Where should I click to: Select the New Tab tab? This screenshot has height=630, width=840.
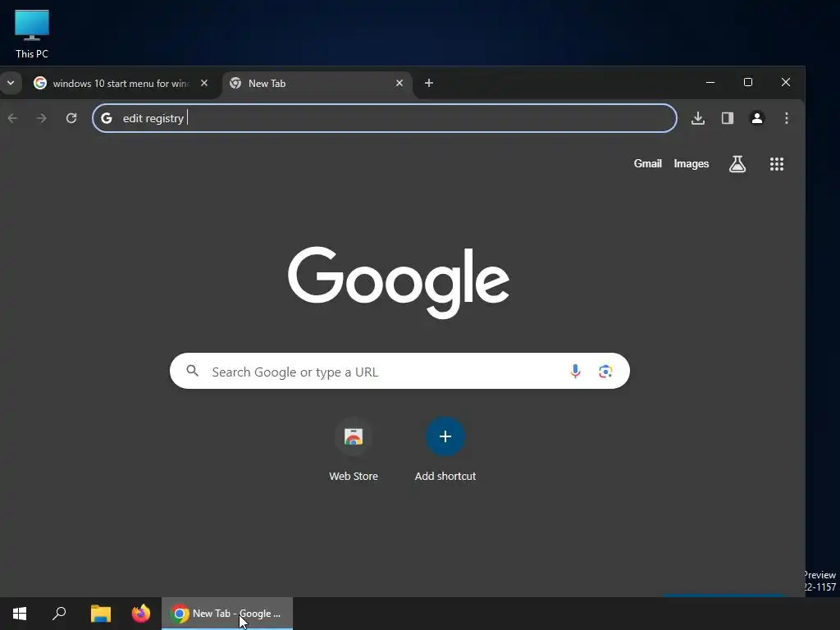coord(316,84)
